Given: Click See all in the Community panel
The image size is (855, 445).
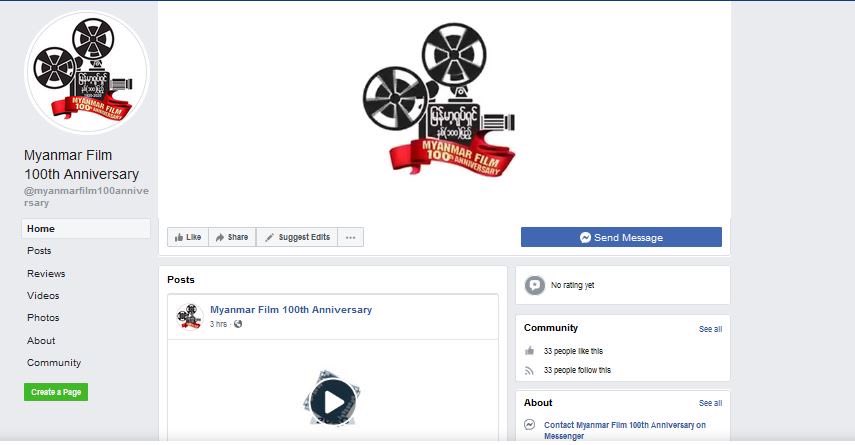Looking at the screenshot, I should click(x=710, y=329).
